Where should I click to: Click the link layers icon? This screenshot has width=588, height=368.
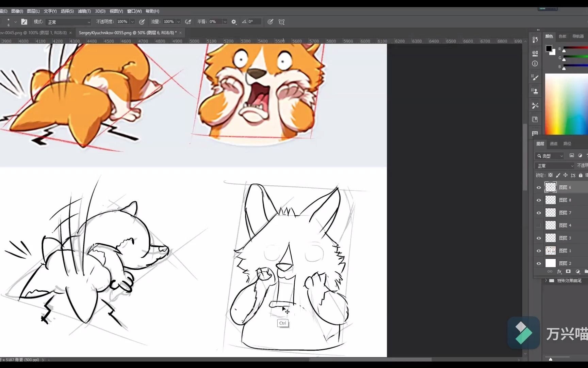[550, 272]
